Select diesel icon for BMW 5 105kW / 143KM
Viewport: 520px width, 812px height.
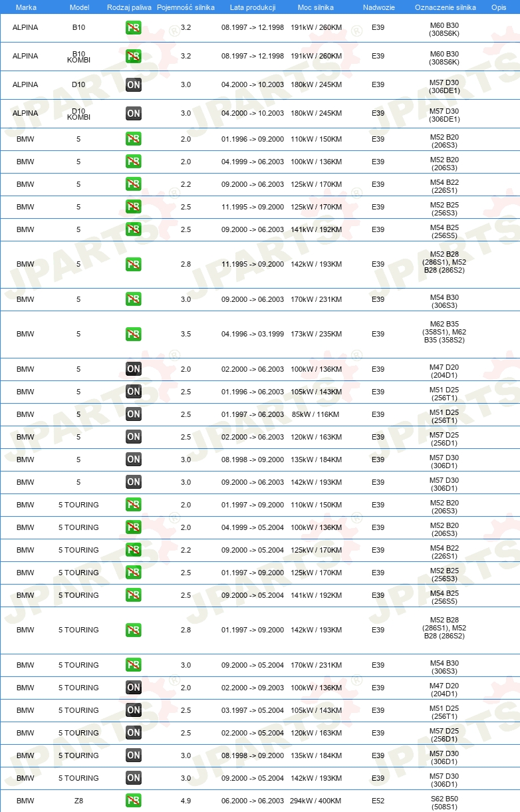point(134,392)
